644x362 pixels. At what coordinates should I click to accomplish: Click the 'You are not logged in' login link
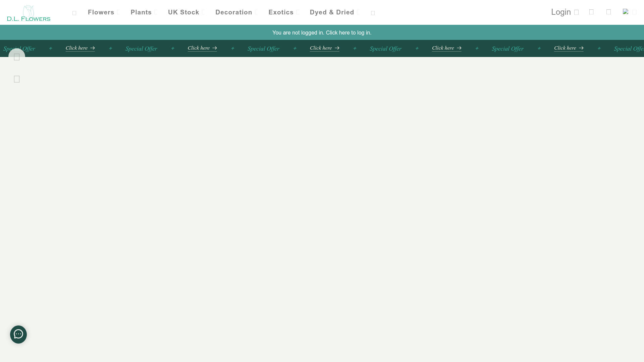(x=322, y=33)
